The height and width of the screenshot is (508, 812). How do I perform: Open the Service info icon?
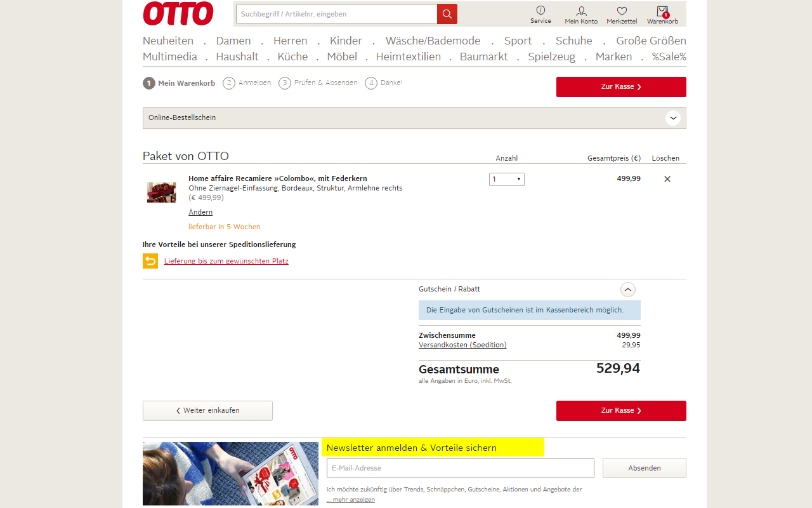pyautogui.click(x=540, y=15)
